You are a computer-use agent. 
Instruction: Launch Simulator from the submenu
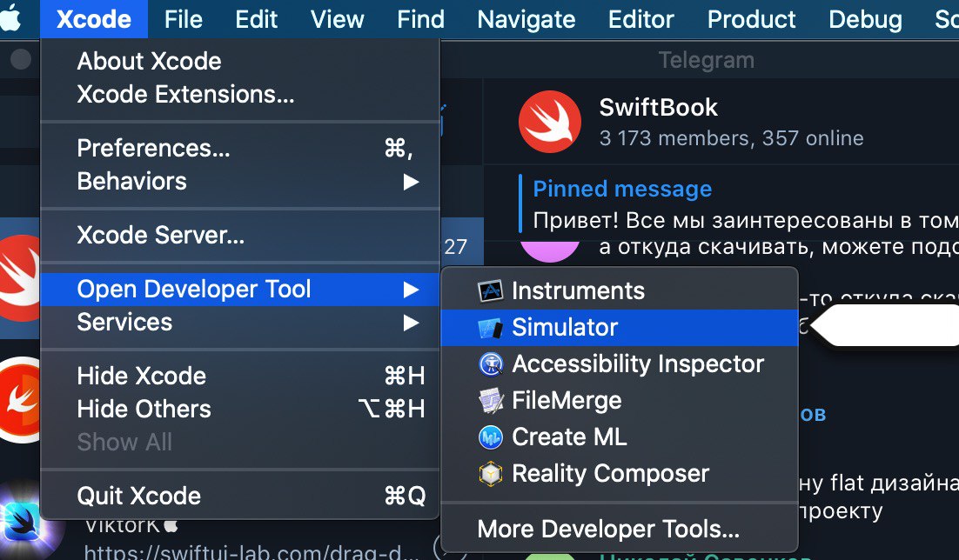[x=620, y=328]
